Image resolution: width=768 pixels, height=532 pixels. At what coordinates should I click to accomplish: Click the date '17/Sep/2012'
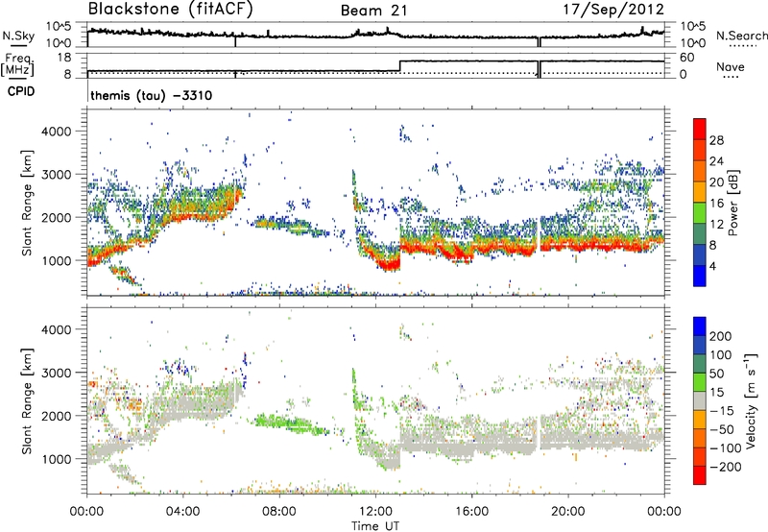(613, 10)
